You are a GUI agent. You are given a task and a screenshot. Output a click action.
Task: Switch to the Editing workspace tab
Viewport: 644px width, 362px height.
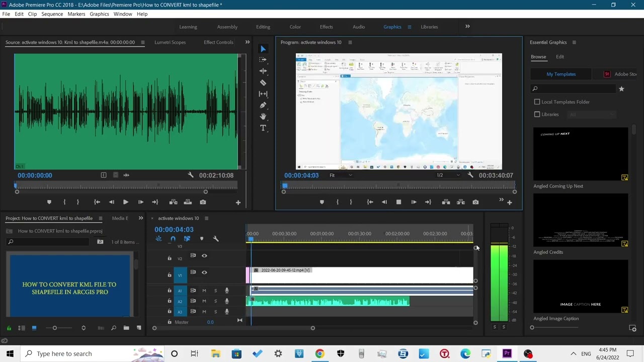pos(263,27)
